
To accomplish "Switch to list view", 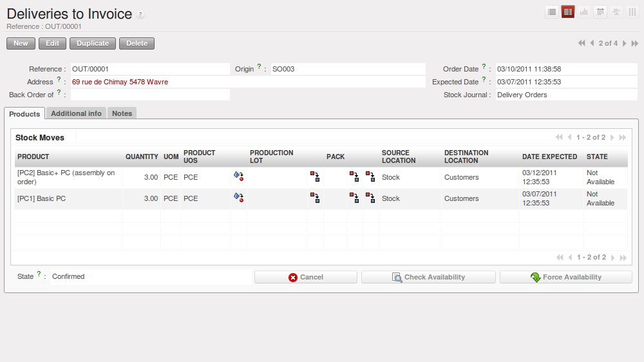I will pyautogui.click(x=552, y=12).
